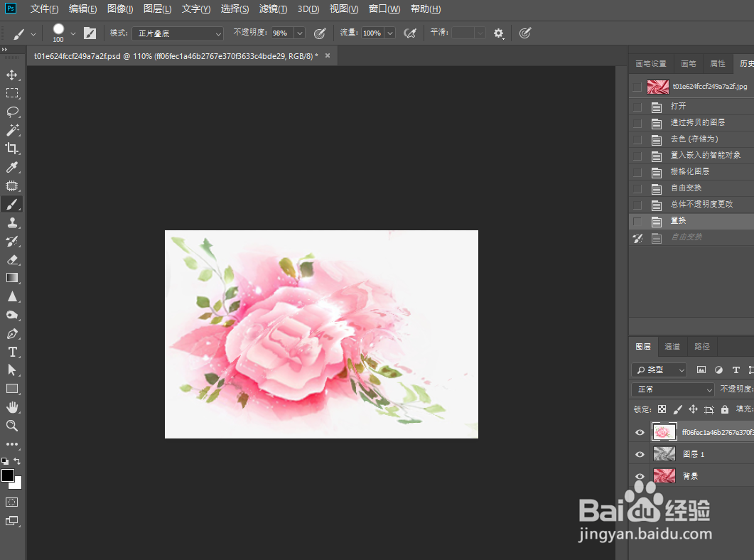This screenshot has width=754, height=560.
Task: Toggle pressure for opacity icon
Action: (319, 33)
